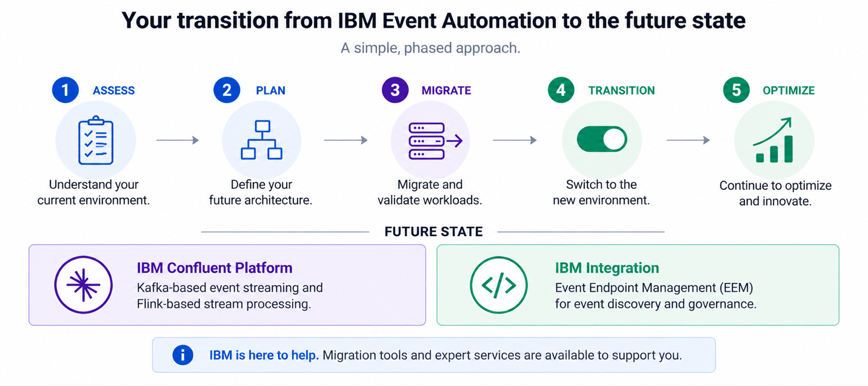Screen dimensions: 868x386
Task: Click the green toggle switch under Transition
Action: pyautogui.click(x=601, y=139)
